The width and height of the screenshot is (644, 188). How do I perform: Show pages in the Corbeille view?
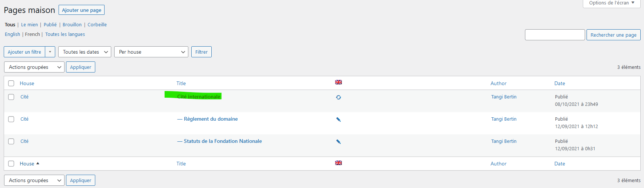[97, 25]
